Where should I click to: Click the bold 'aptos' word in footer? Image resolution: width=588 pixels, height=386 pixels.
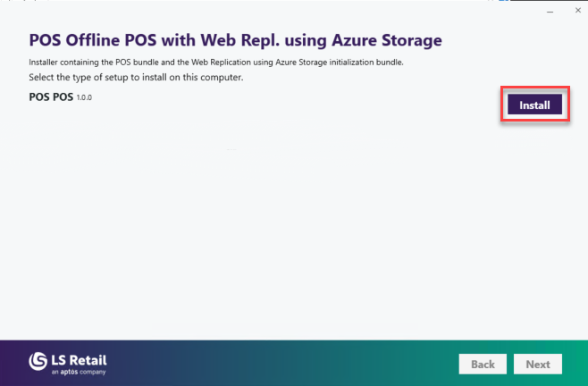pos(70,371)
